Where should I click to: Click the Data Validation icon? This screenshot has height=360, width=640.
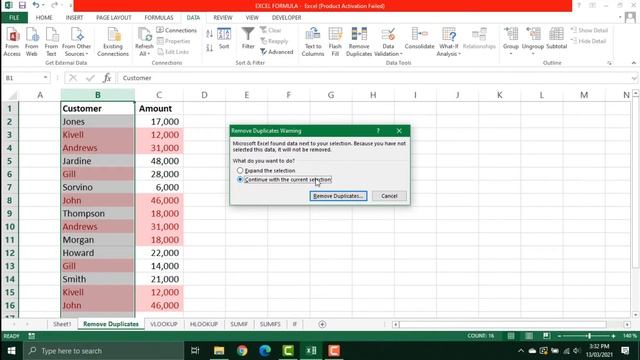388,42
